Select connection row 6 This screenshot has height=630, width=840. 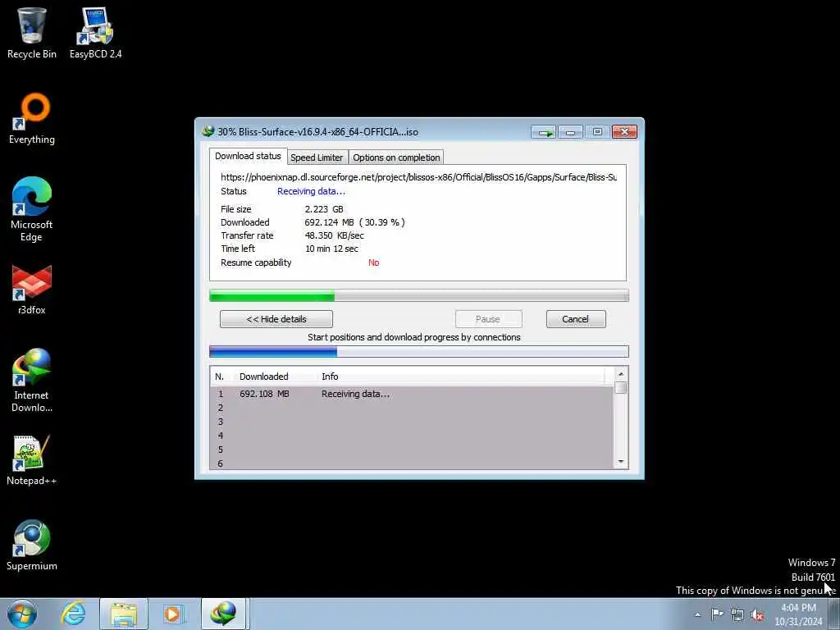(412, 463)
